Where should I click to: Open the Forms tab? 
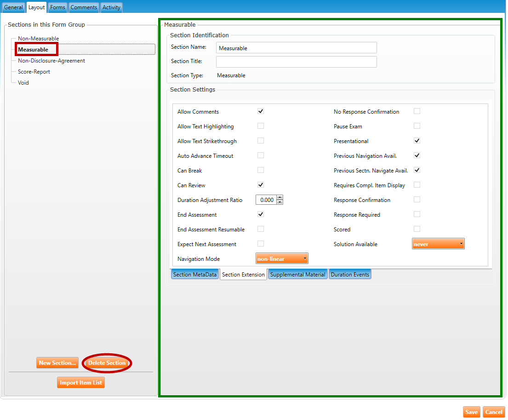click(57, 7)
